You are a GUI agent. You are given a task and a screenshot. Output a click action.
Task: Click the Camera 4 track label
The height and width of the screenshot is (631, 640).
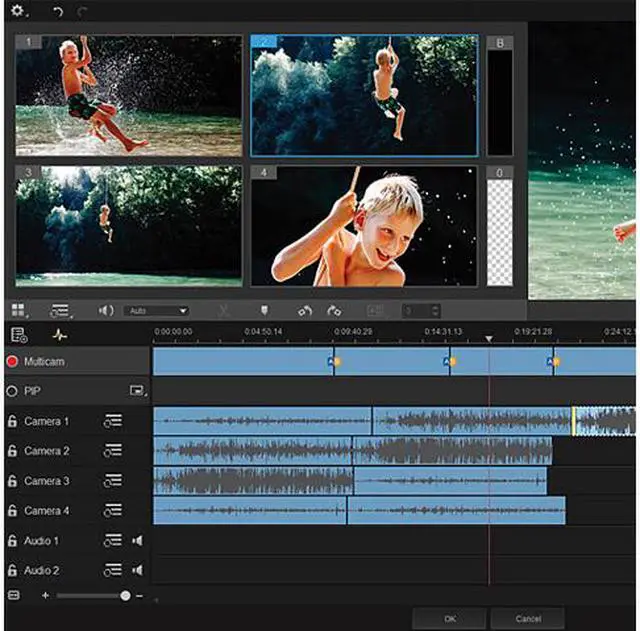(x=47, y=510)
